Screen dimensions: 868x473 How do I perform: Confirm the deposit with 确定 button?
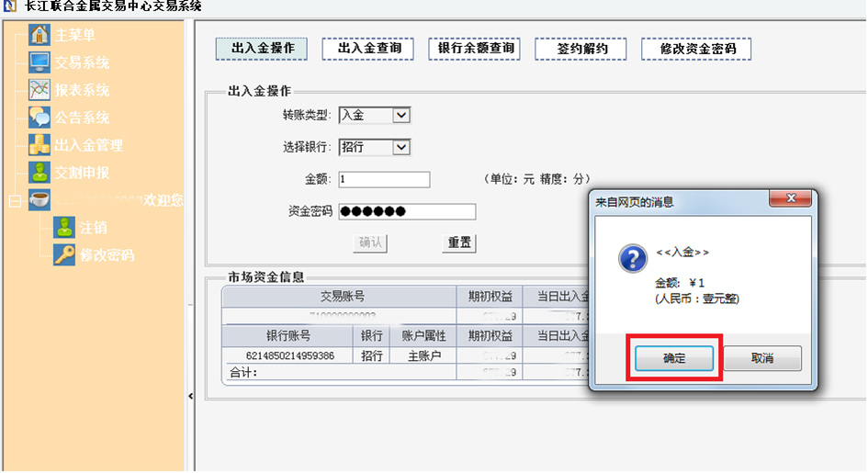[674, 358]
